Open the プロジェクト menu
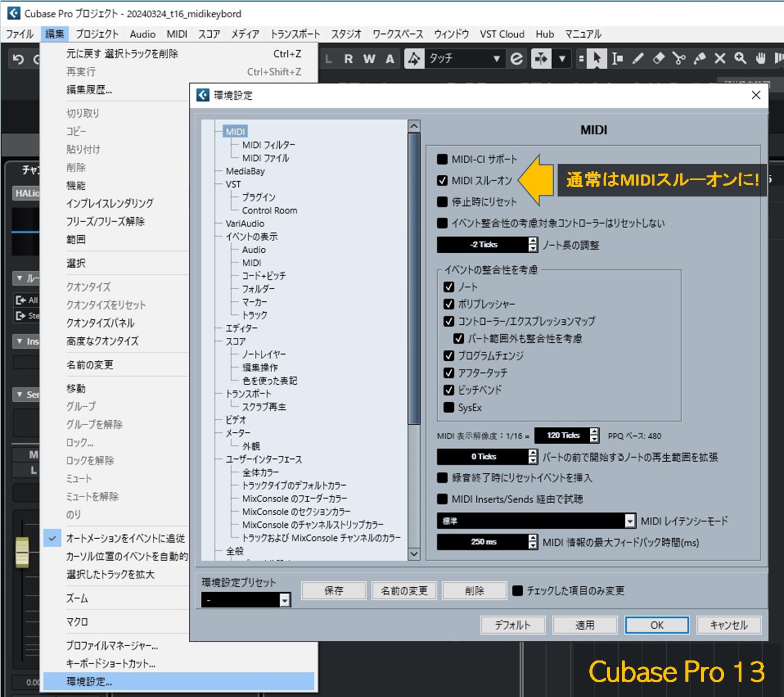Viewport: 784px width, 697px height. pos(97,34)
